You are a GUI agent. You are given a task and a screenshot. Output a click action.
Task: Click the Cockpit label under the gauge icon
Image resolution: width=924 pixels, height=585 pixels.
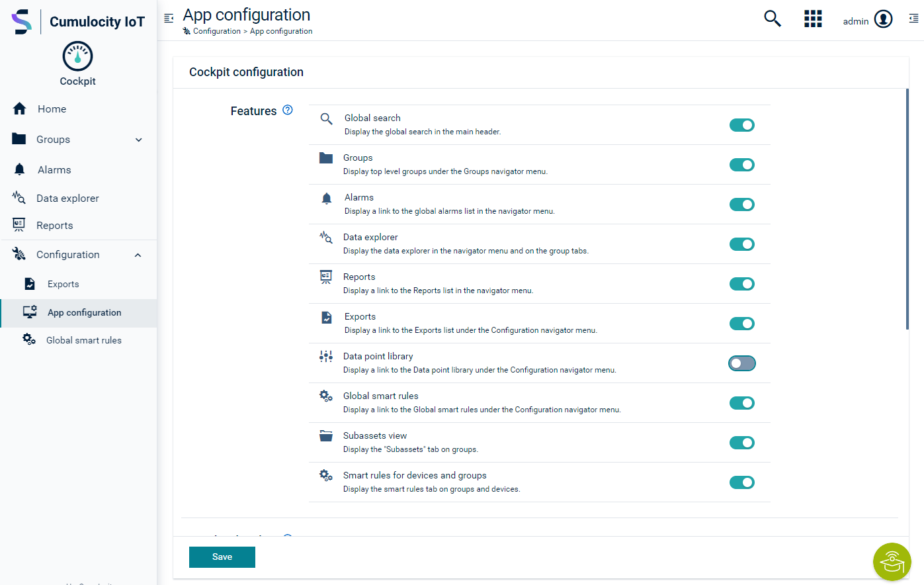coord(77,81)
